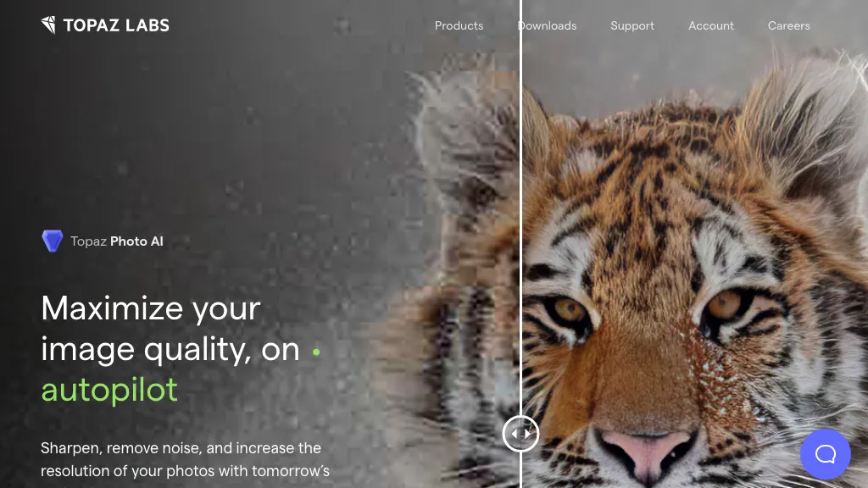The width and height of the screenshot is (868, 488).
Task: Open the Products menu
Action: click(x=459, y=25)
